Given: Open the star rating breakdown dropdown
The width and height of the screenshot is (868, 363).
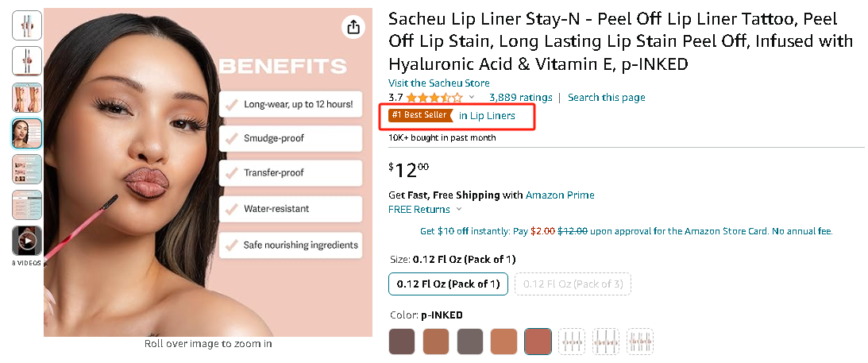Looking at the screenshot, I should 472,98.
